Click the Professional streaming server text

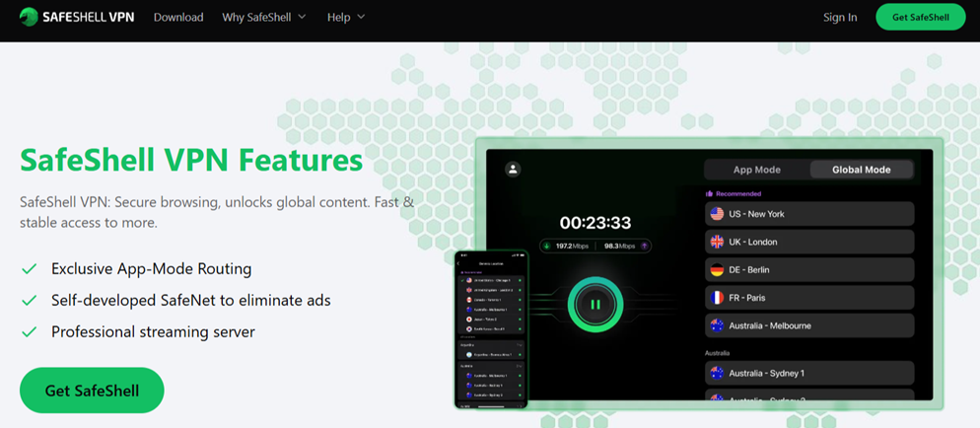[153, 331]
